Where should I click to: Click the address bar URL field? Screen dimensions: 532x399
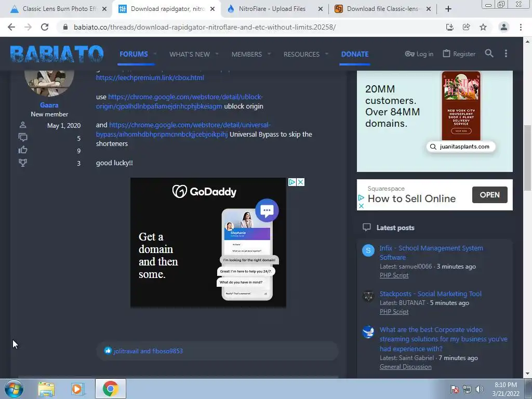click(x=205, y=27)
